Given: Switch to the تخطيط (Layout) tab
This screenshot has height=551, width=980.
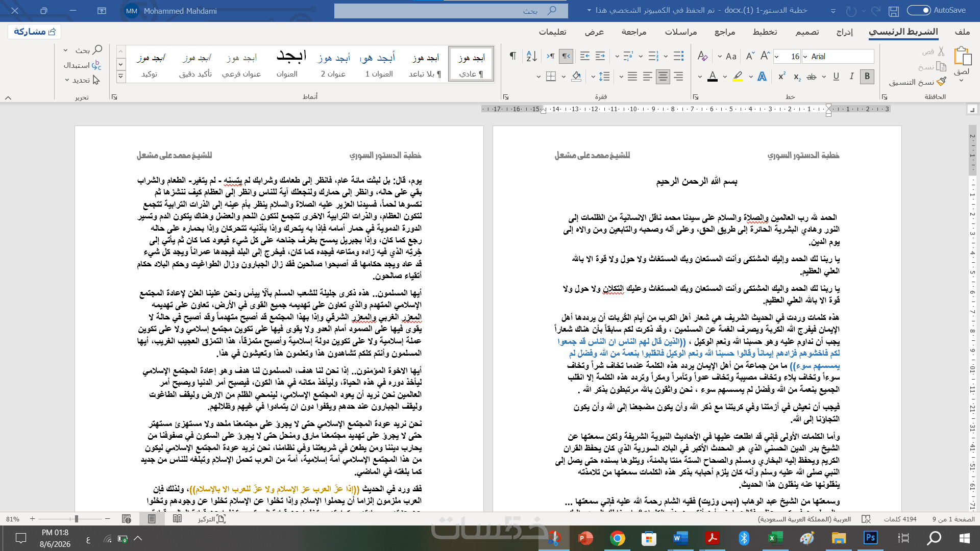Looking at the screenshot, I should tap(765, 32).
